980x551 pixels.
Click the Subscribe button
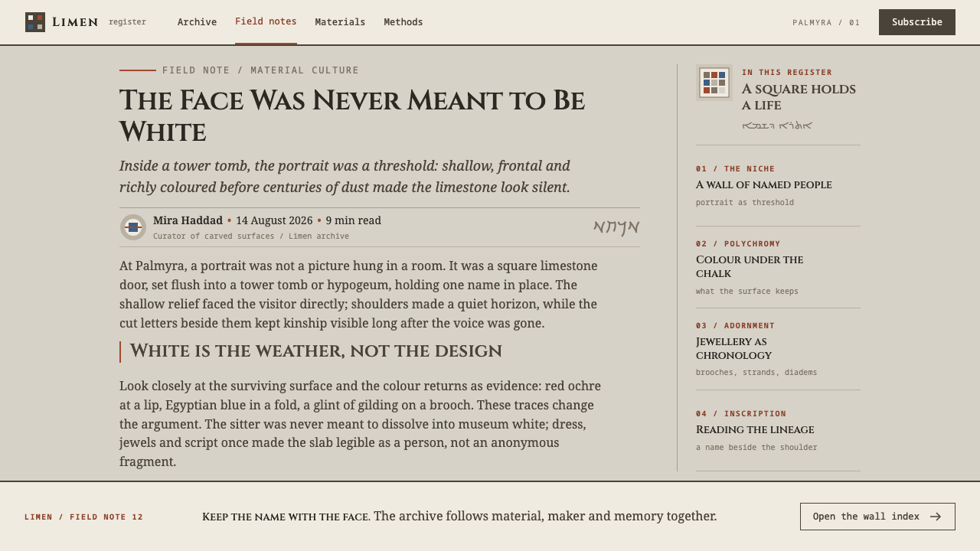point(917,22)
